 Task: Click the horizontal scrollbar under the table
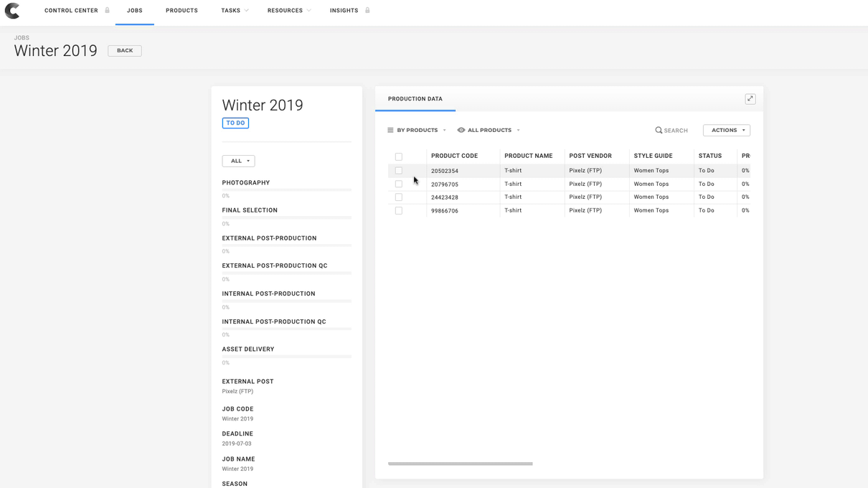460,464
